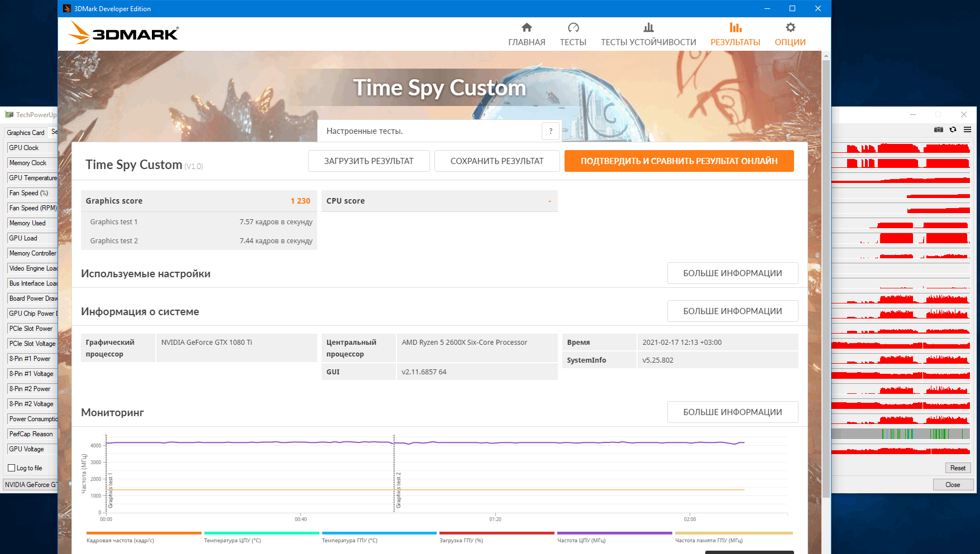The image size is (980, 554).
Task: Go to home via the house icon
Action: click(x=527, y=27)
